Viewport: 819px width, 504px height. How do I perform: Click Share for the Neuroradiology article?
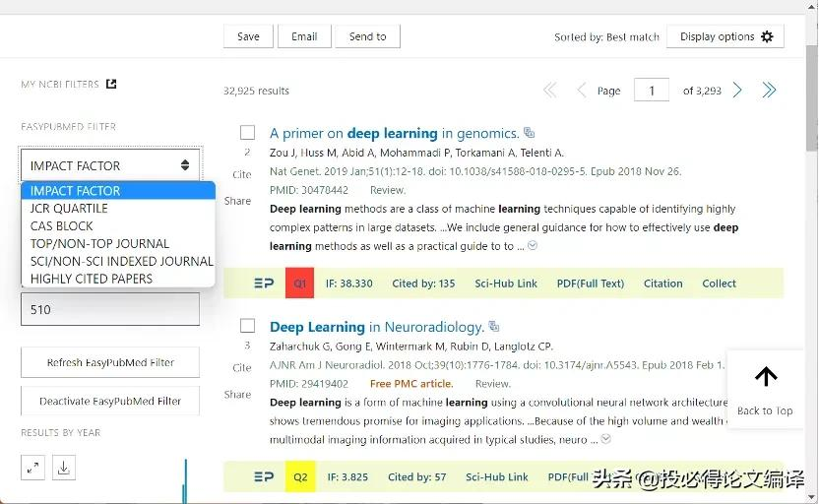(x=237, y=395)
